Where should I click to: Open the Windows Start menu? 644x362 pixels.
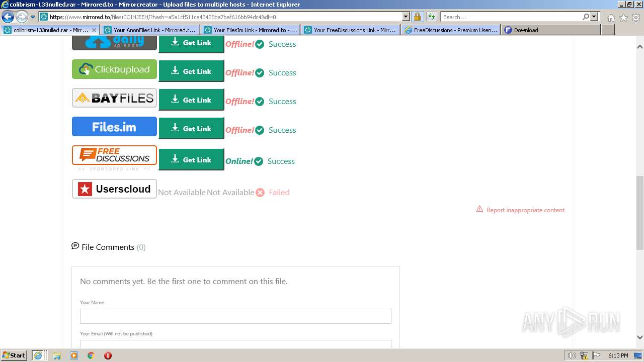click(x=14, y=355)
